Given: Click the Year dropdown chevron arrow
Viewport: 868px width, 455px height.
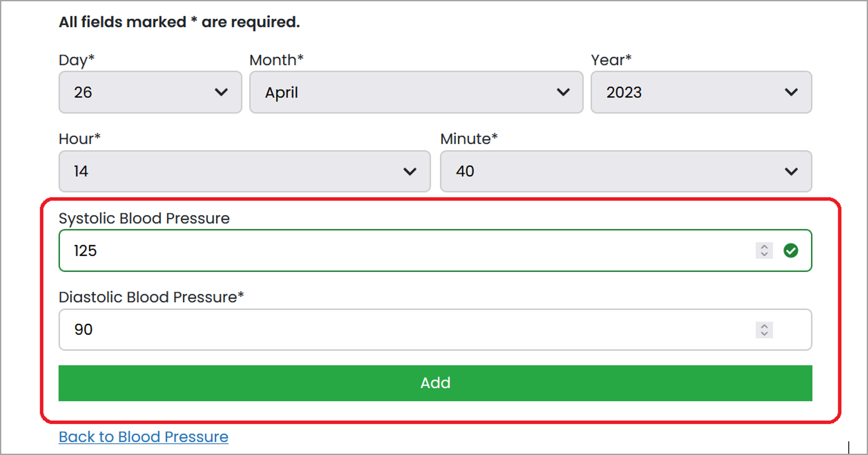Looking at the screenshot, I should (791, 92).
